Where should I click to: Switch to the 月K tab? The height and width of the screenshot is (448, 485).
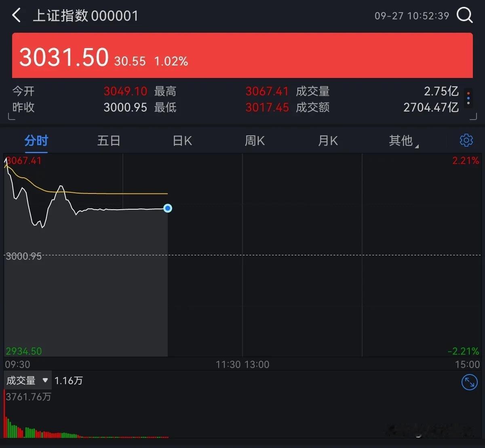pos(328,141)
